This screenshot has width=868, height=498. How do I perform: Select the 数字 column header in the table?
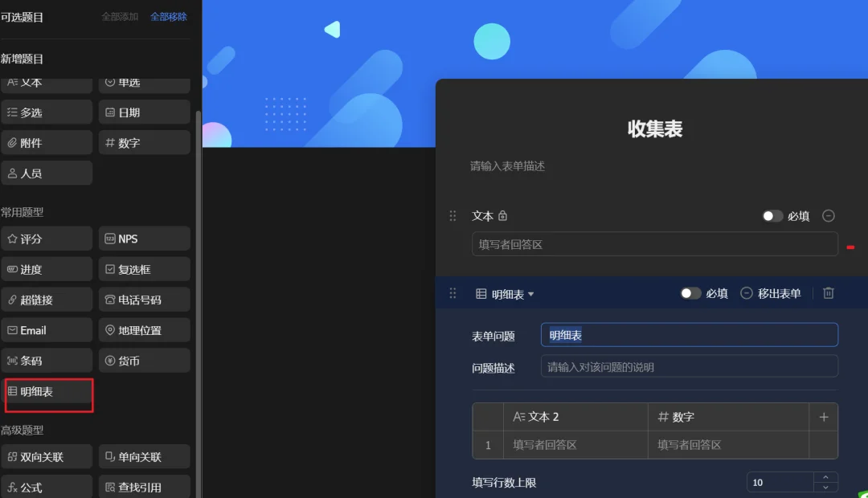[728, 417]
